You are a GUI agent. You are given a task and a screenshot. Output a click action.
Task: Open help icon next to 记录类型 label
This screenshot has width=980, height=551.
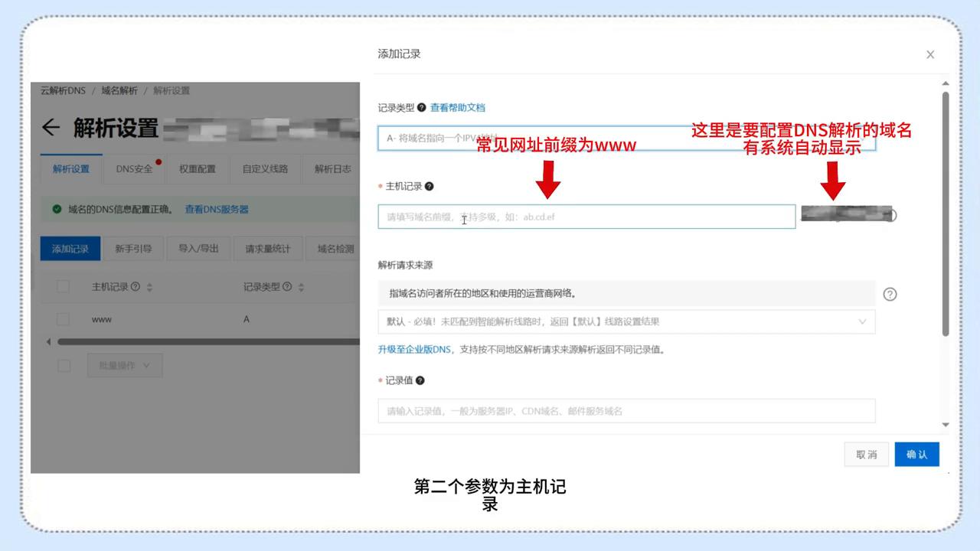coord(423,107)
